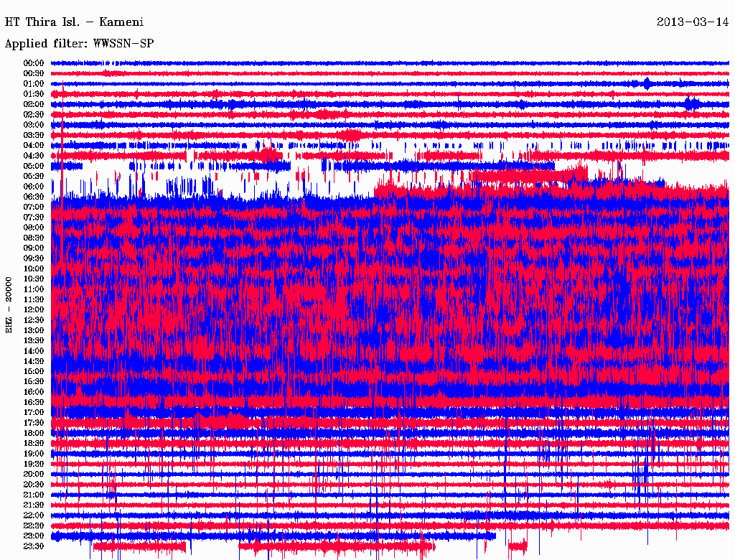Viewport: 735px width, 560px height.
Task: Select the 23:30 time row label
Action: pos(34,546)
